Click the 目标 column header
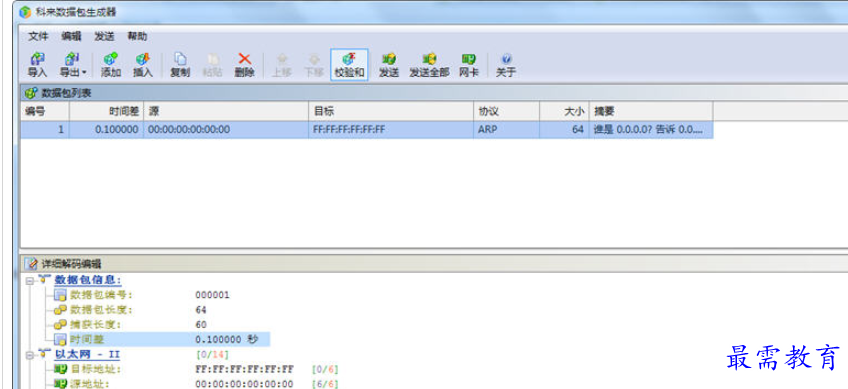The height and width of the screenshot is (389, 848). [x=391, y=111]
